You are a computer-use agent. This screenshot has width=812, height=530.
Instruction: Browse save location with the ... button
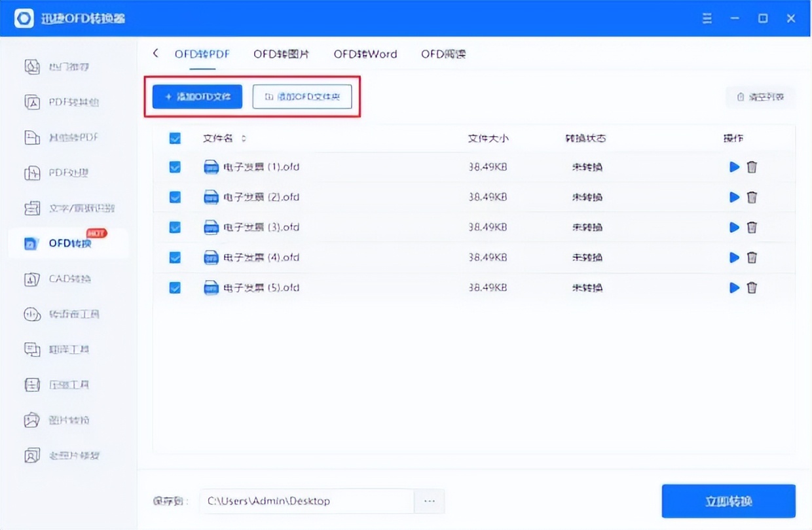(430, 501)
